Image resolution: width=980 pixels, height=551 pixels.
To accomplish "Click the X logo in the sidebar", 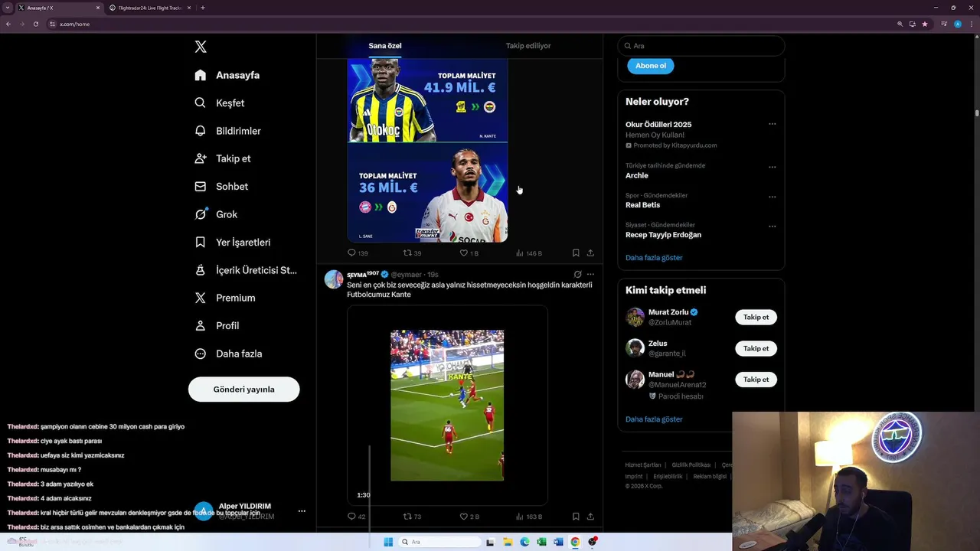I will [201, 47].
